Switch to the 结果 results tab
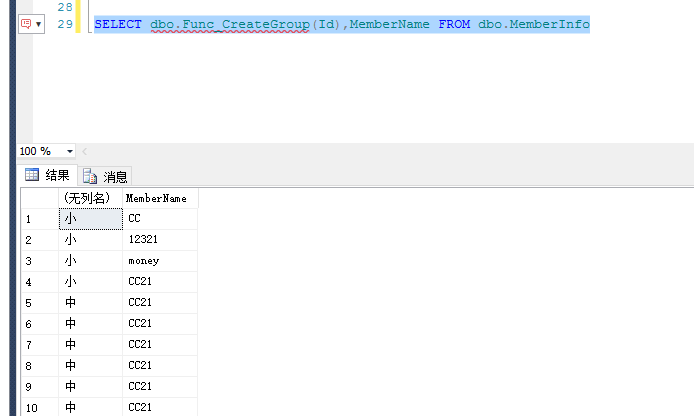 (x=48, y=175)
